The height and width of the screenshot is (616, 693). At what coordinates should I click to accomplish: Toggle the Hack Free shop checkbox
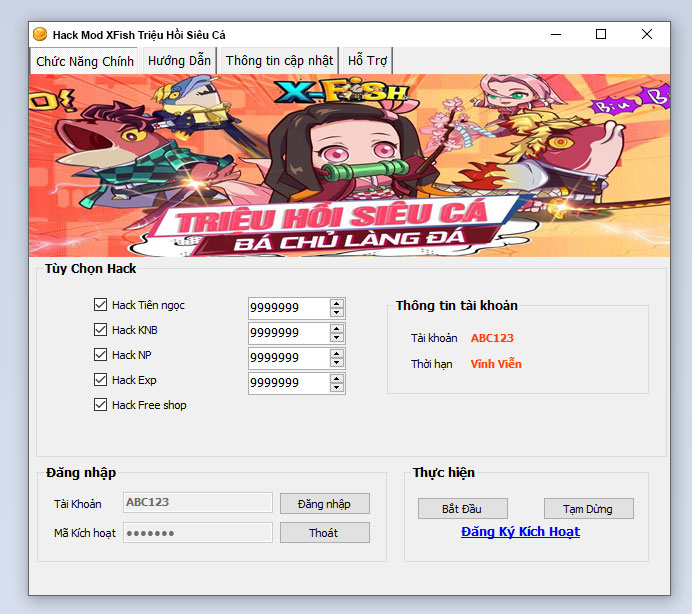click(100, 405)
